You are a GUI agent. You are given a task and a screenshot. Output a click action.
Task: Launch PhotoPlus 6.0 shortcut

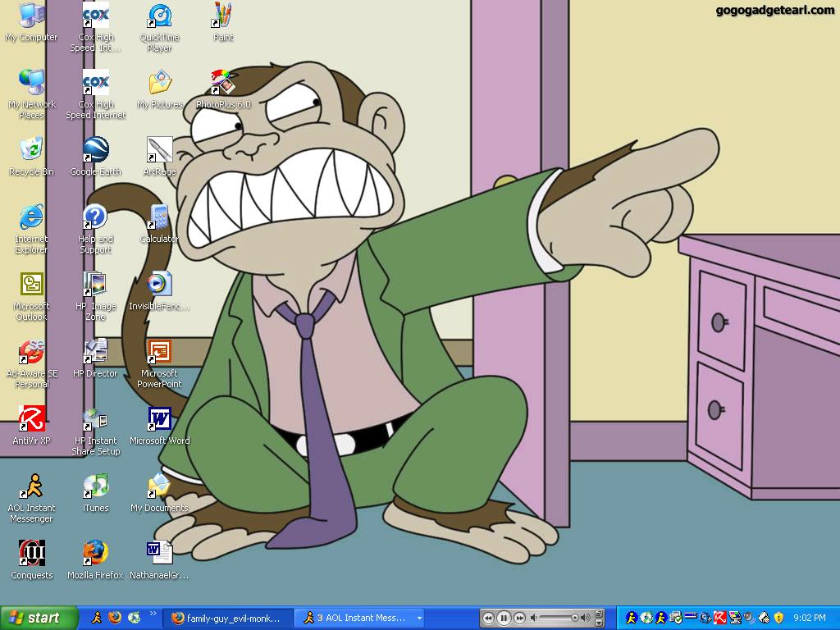223,89
